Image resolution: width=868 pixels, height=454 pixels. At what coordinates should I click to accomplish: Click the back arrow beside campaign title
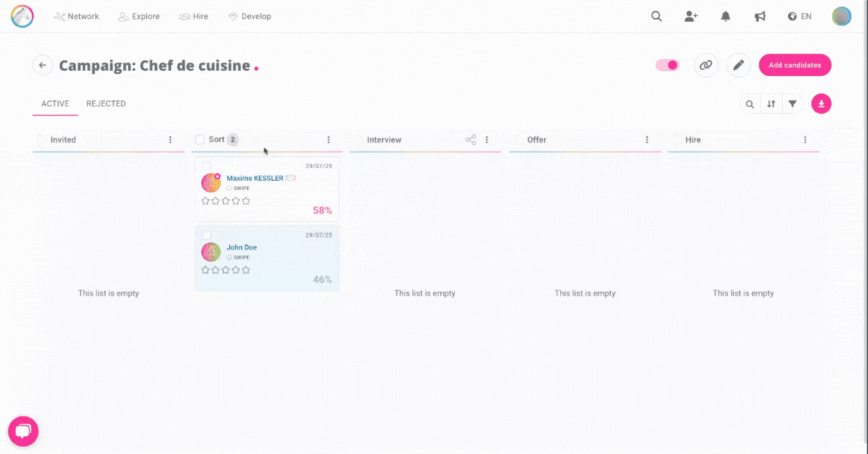[x=42, y=66]
